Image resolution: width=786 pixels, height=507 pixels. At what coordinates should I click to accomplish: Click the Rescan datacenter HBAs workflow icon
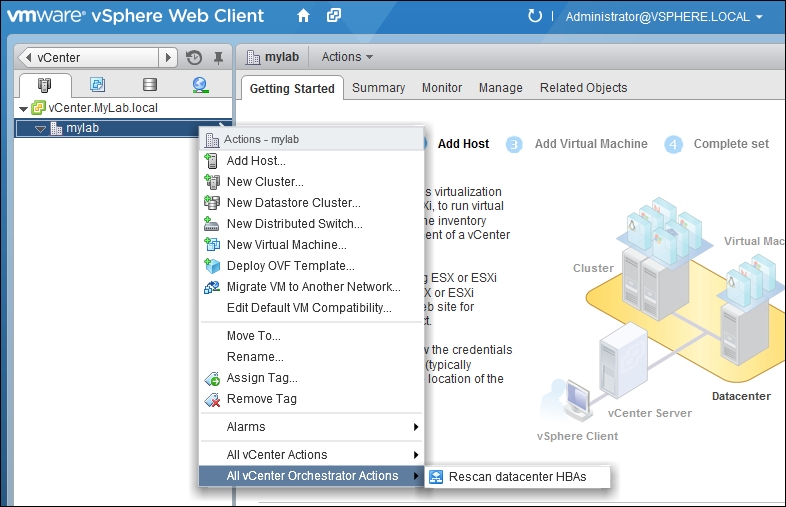tap(436, 477)
